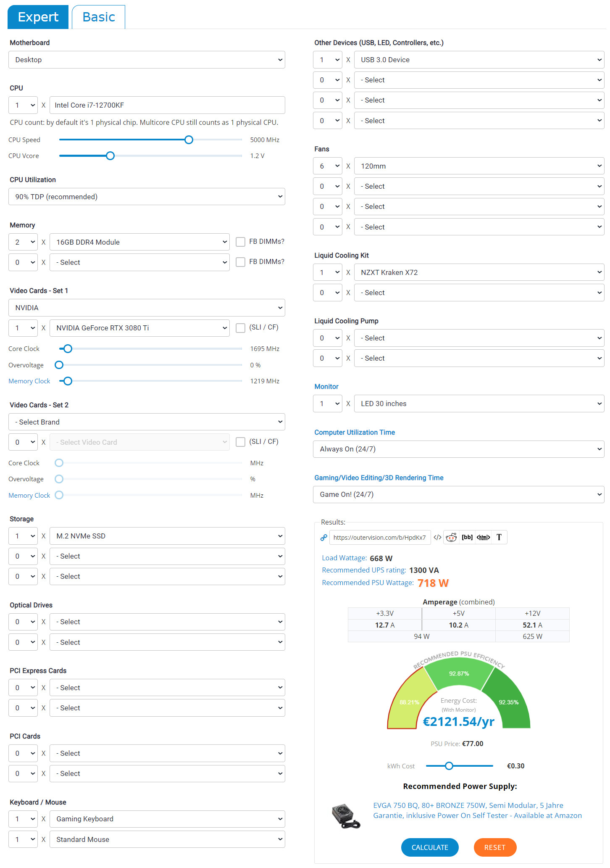Enable FB DIMMs for 16GB DDR4 Module

(240, 242)
